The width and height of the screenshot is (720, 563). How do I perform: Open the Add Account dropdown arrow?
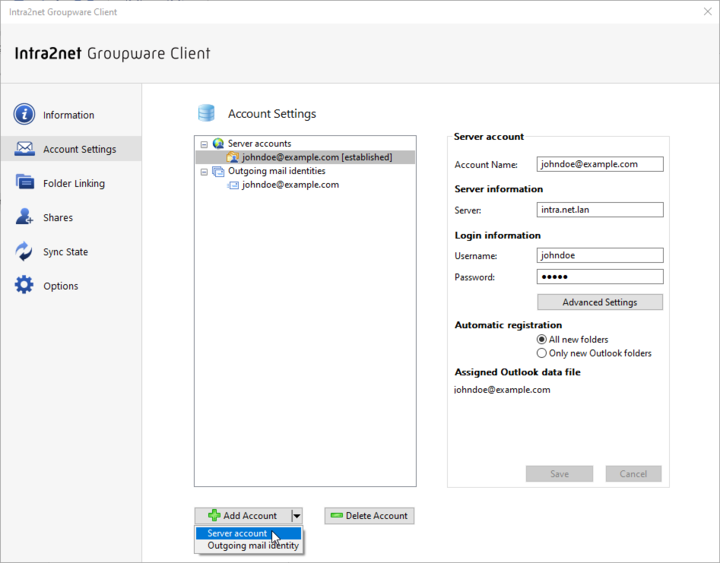[297, 516]
